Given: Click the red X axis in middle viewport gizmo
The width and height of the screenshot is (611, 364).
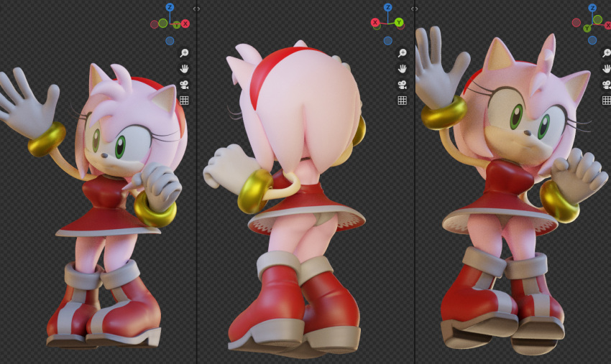Looking at the screenshot, I should [375, 23].
